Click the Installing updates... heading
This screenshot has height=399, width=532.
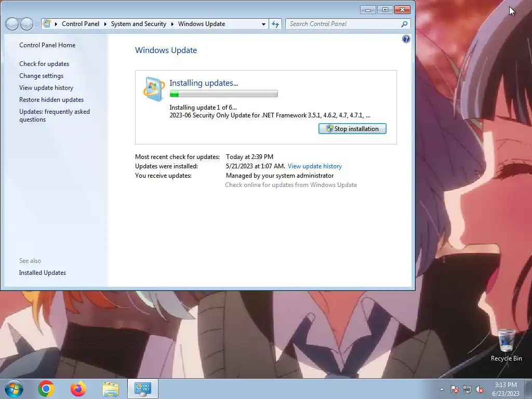click(204, 83)
